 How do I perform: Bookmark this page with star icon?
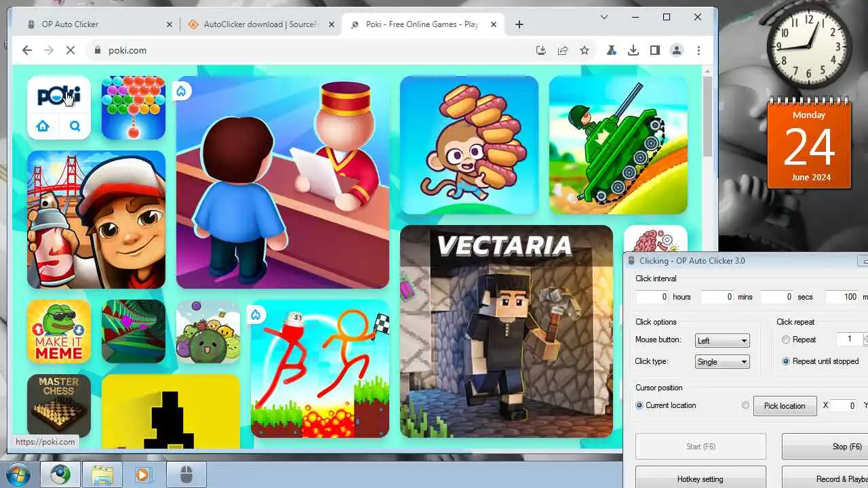[585, 50]
